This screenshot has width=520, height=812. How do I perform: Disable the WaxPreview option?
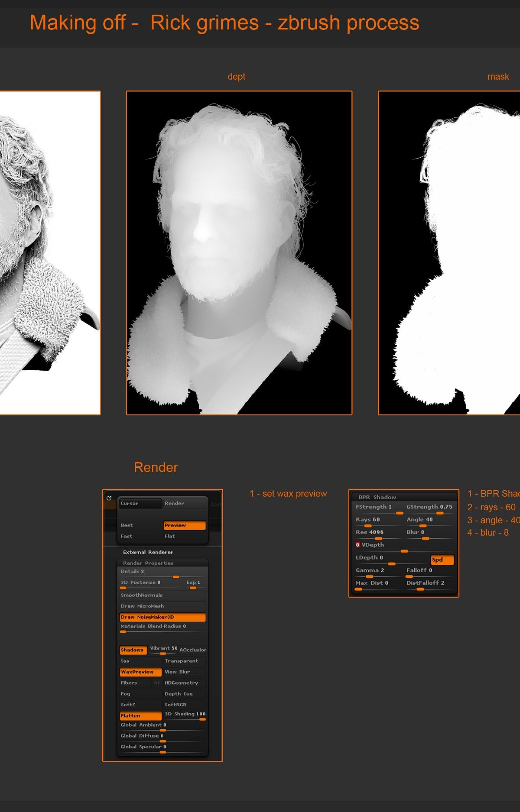(140, 672)
